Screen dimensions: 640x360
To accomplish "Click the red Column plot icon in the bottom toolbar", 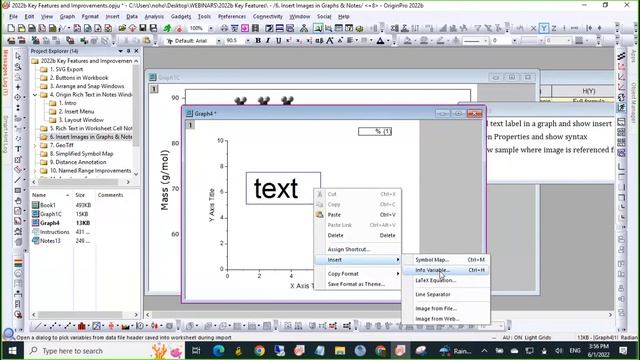I will pos(82,326).
